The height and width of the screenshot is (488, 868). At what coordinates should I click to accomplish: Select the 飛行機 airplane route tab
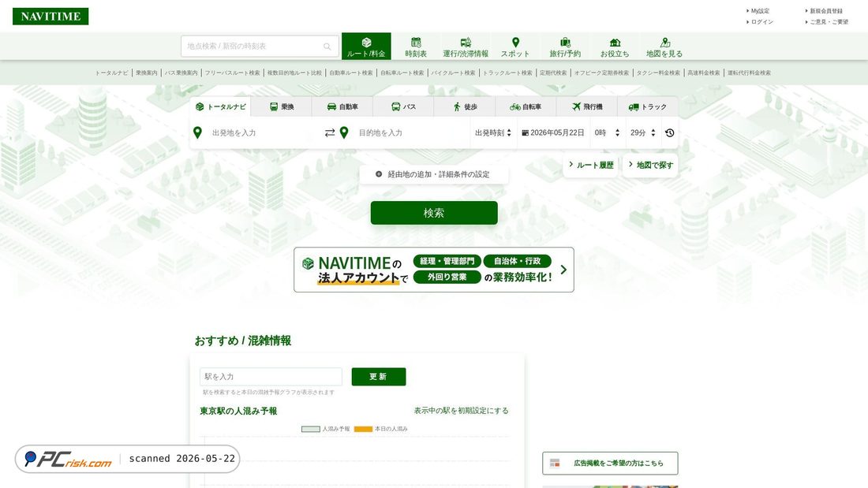point(586,106)
